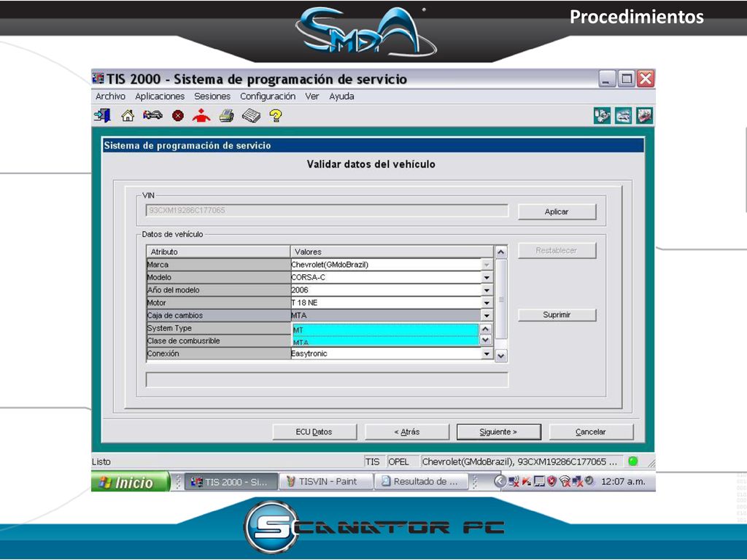747x560 pixels.
Task: Click the keyboard-like toolbar icon
Action: point(251,116)
